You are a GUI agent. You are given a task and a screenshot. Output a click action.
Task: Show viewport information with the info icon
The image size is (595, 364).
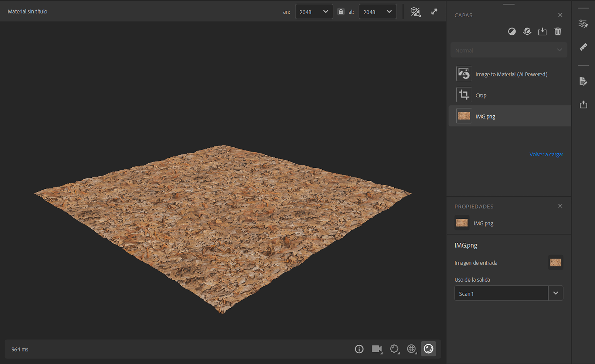[x=359, y=349]
